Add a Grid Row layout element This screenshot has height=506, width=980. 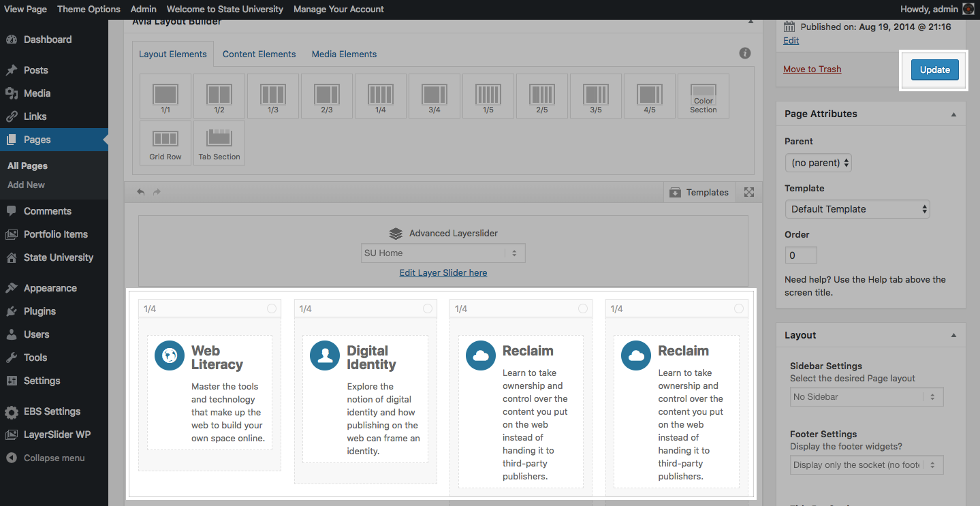point(165,143)
